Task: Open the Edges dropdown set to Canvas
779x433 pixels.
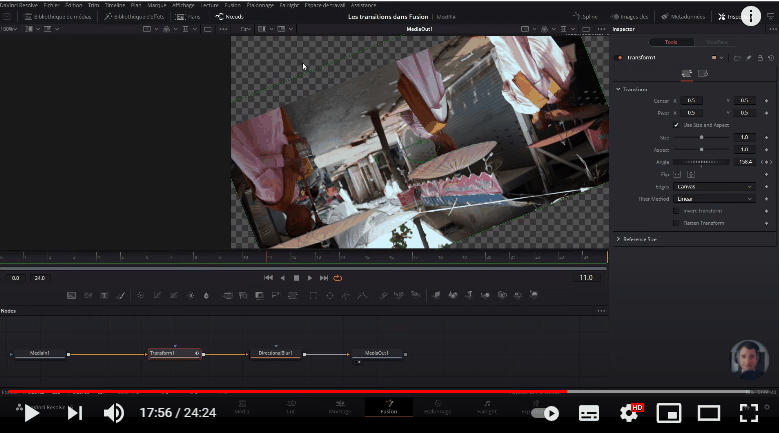Action: (x=714, y=186)
